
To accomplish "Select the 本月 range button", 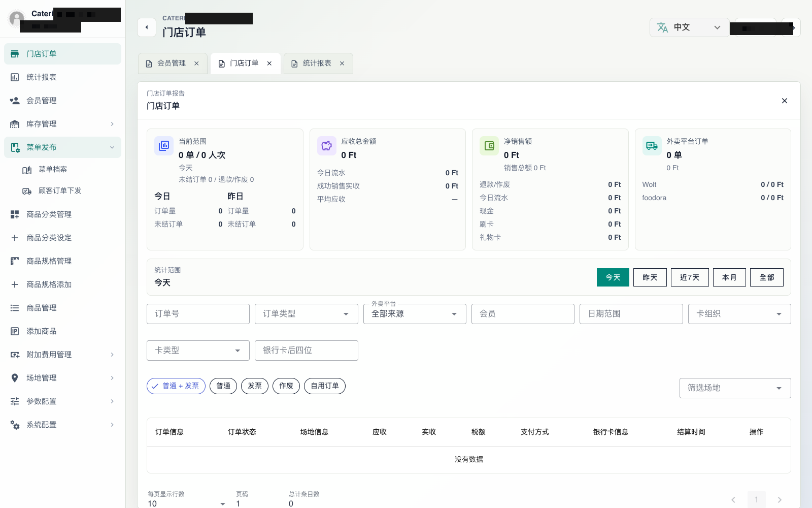I will [729, 277].
